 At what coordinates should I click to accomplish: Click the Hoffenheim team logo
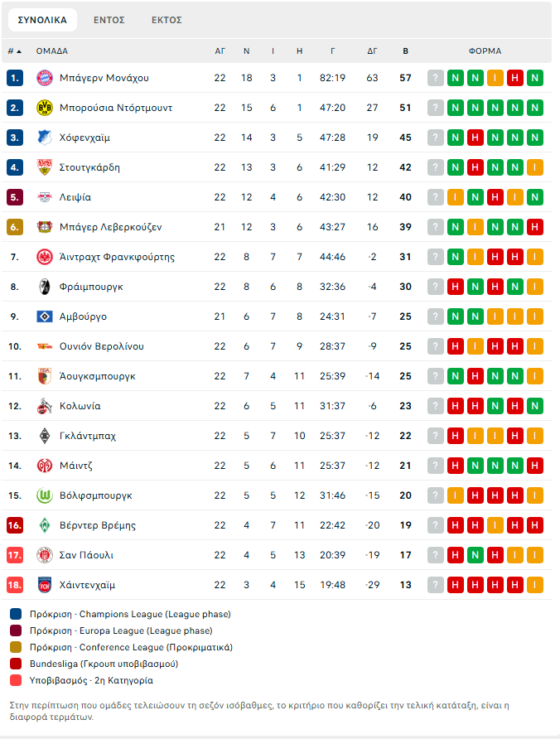tap(45, 138)
